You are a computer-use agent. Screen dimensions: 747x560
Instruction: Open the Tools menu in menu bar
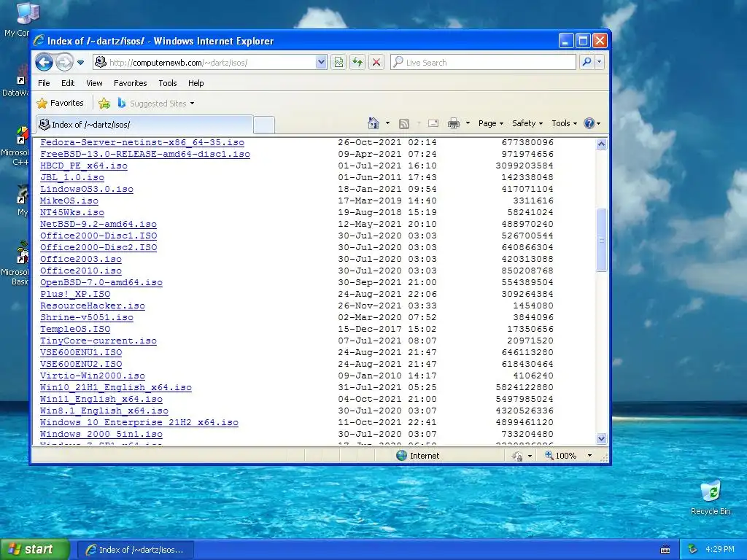(168, 83)
